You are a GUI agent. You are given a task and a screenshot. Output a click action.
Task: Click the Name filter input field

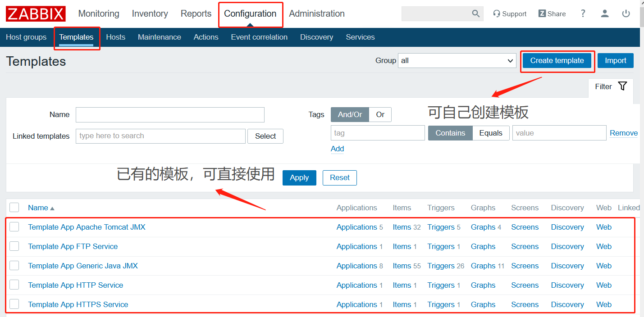click(170, 114)
